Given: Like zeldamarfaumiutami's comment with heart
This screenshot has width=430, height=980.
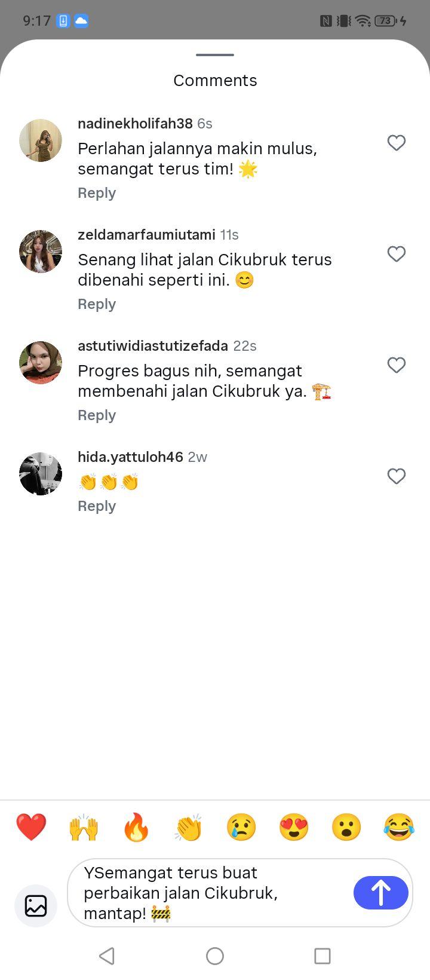Looking at the screenshot, I should (397, 254).
